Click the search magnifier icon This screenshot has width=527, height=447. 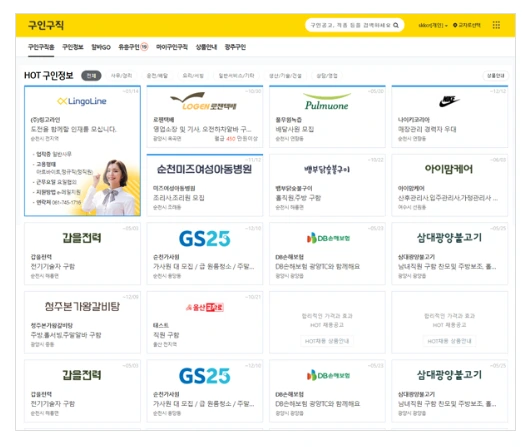[396, 25]
